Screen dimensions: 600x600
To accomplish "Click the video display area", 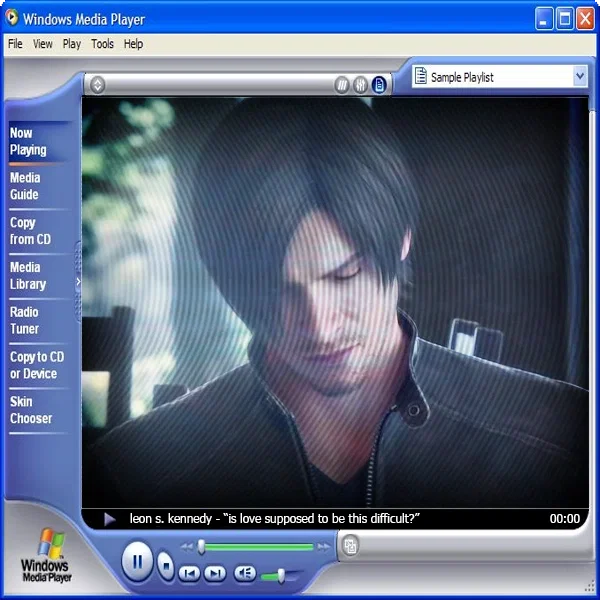I will (x=335, y=302).
